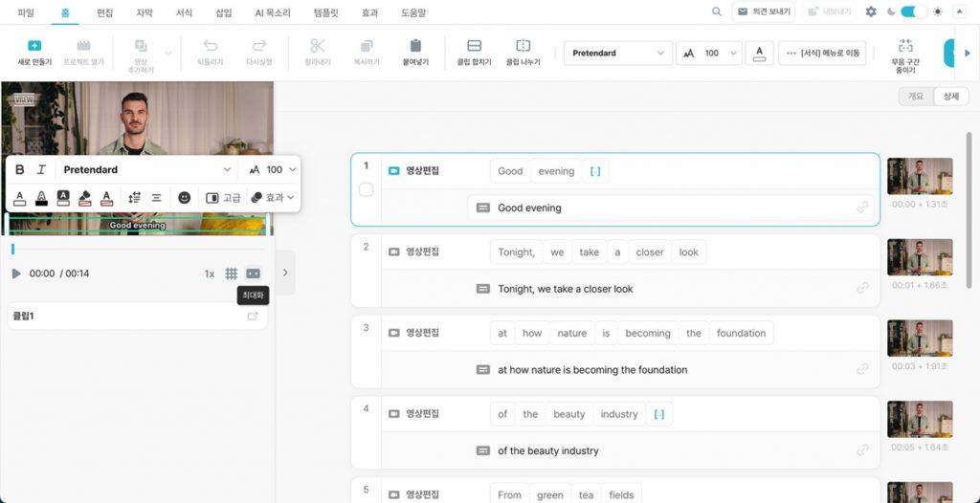
Task: Open text background color swatch in floating toolbar
Action: pyautogui.click(x=63, y=197)
